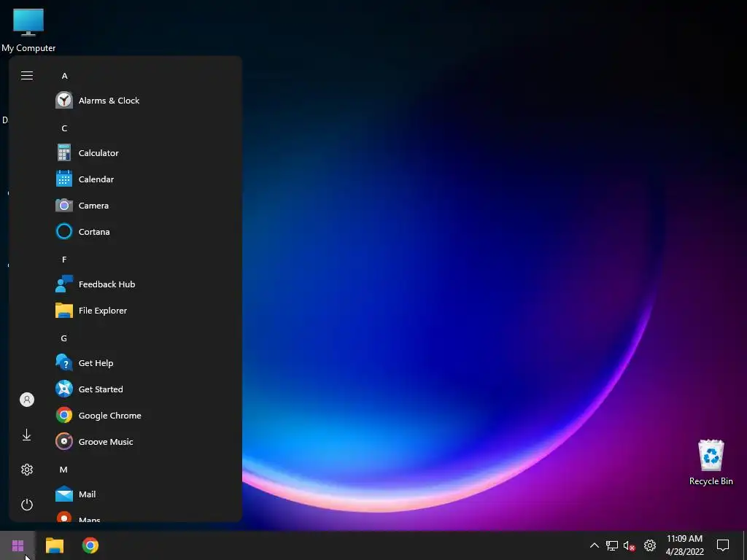Click the Show desktop strip
The image size is (747, 560).
tap(745, 545)
